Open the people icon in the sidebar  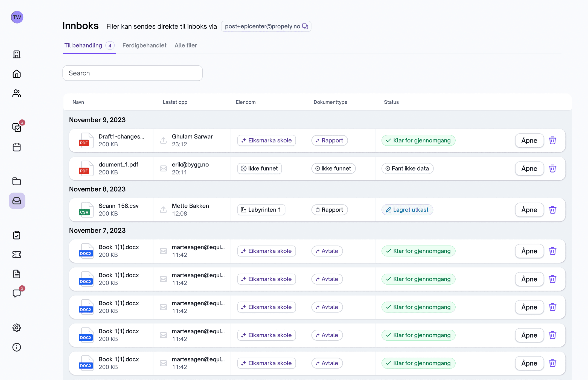(x=17, y=93)
